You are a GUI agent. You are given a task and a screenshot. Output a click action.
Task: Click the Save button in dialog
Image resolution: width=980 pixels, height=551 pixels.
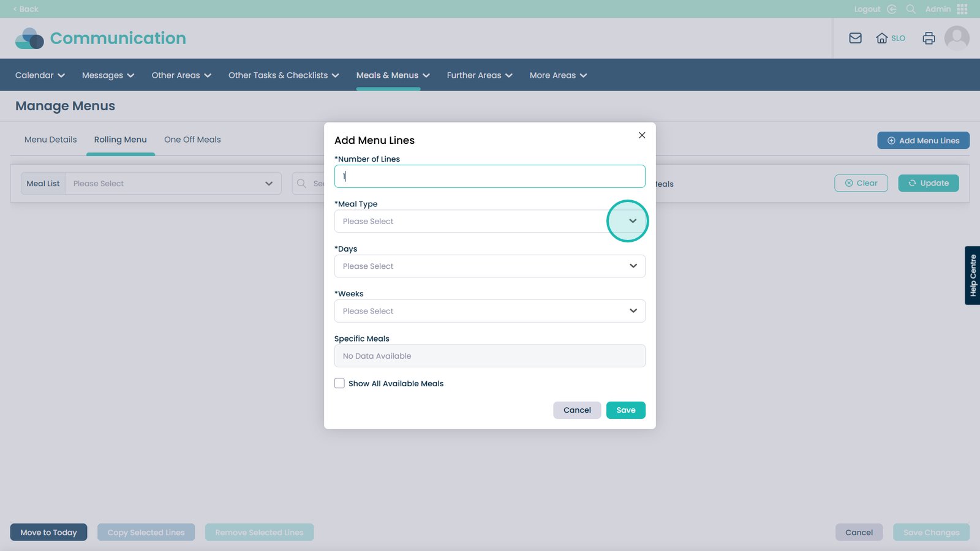point(625,410)
